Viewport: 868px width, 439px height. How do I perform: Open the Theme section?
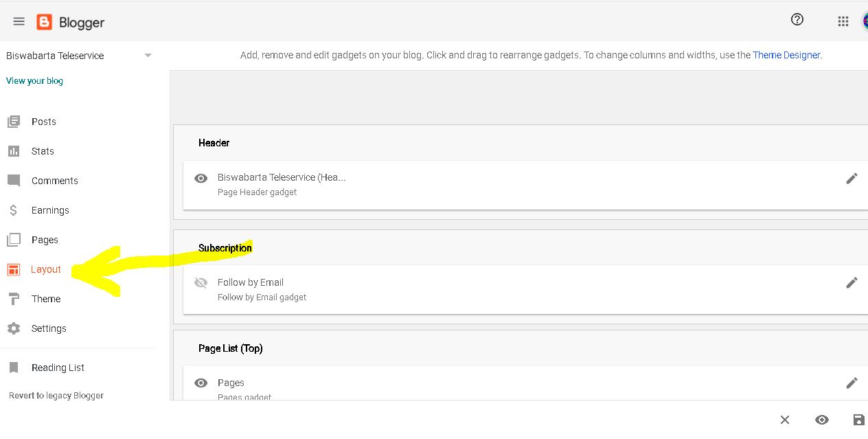pyautogui.click(x=46, y=299)
